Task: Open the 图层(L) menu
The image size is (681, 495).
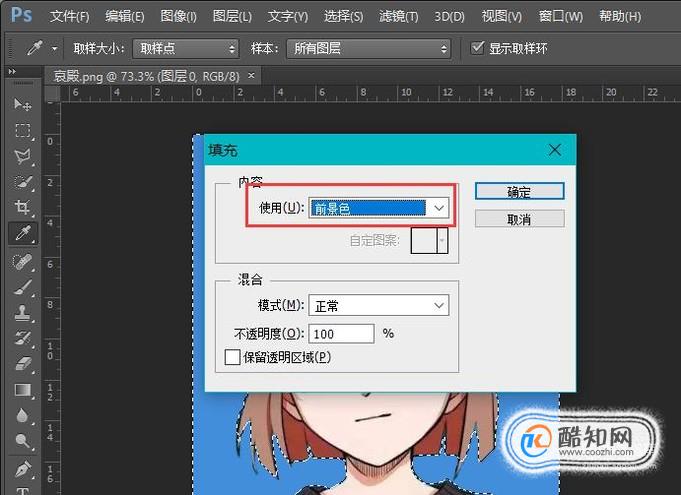Action: coord(232,16)
